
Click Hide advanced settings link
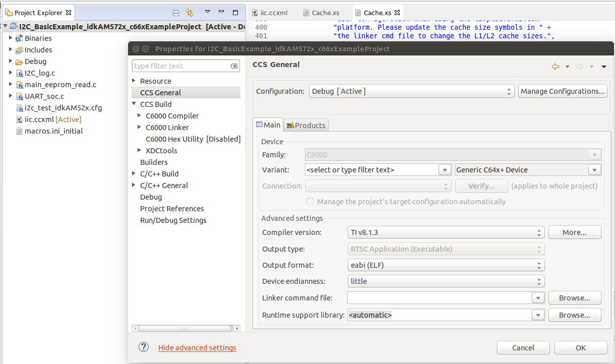[x=197, y=348]
